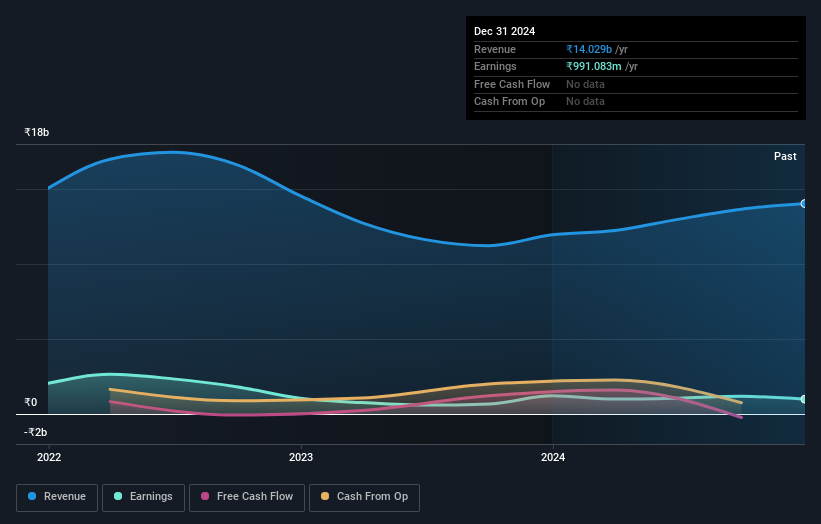Image resolution: width=821 pixels, height=524 pixels.
Task: Click the ₹18b axis label
Action: click(37, 132)
